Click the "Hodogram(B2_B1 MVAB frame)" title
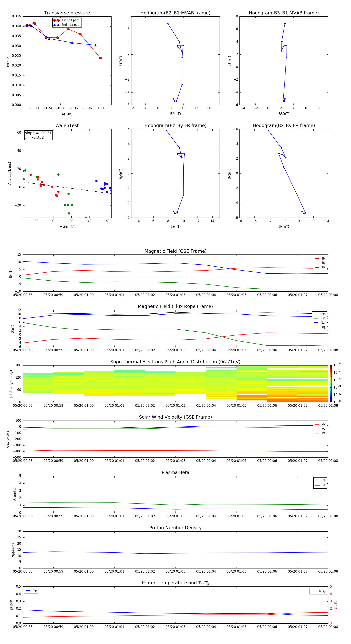 pos(175,13)
